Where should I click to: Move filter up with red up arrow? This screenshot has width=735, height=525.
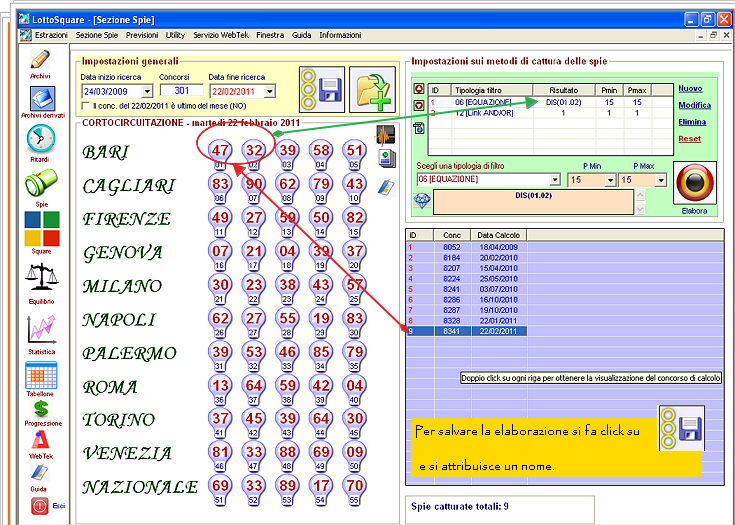coord(419,89)
